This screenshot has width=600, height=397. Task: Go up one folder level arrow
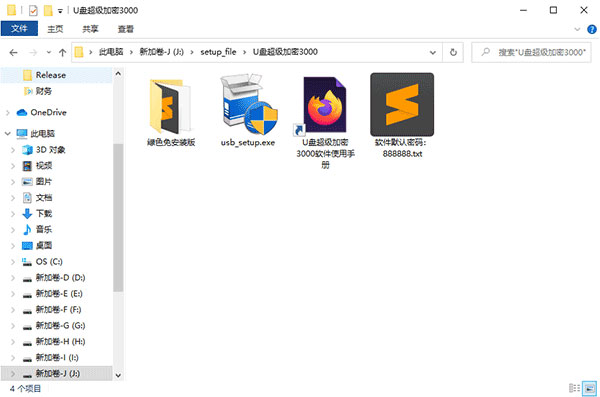(62, 52)
